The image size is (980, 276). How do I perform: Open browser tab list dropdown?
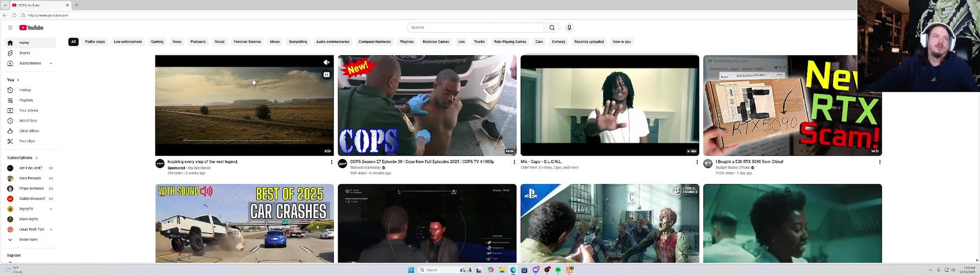tap(5, 5)
